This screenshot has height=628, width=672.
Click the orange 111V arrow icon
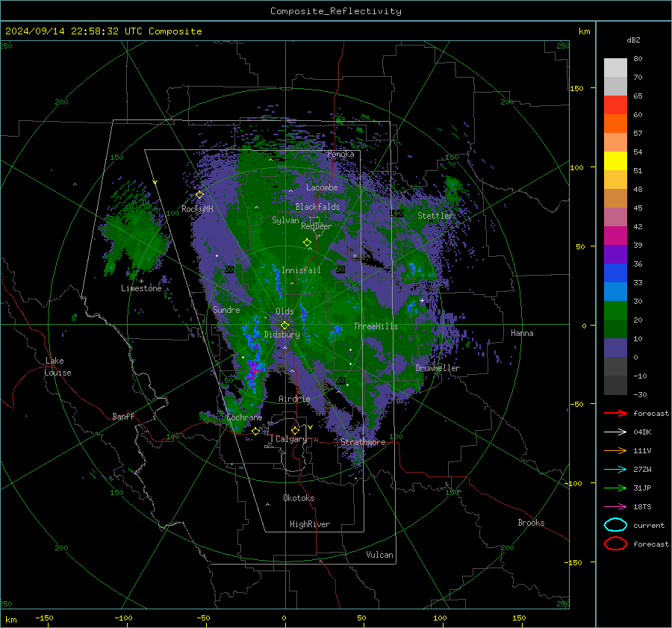tap(615, 450)
